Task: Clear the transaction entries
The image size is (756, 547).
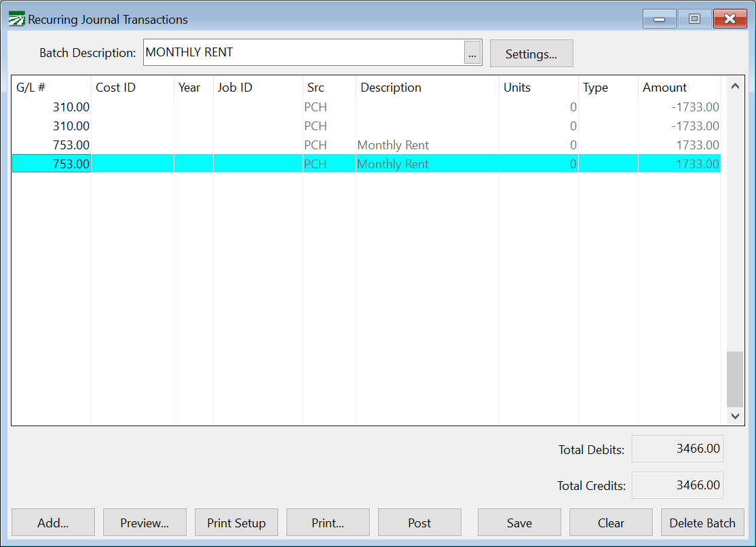Action: pyautogui.click(x=611, y=523)
